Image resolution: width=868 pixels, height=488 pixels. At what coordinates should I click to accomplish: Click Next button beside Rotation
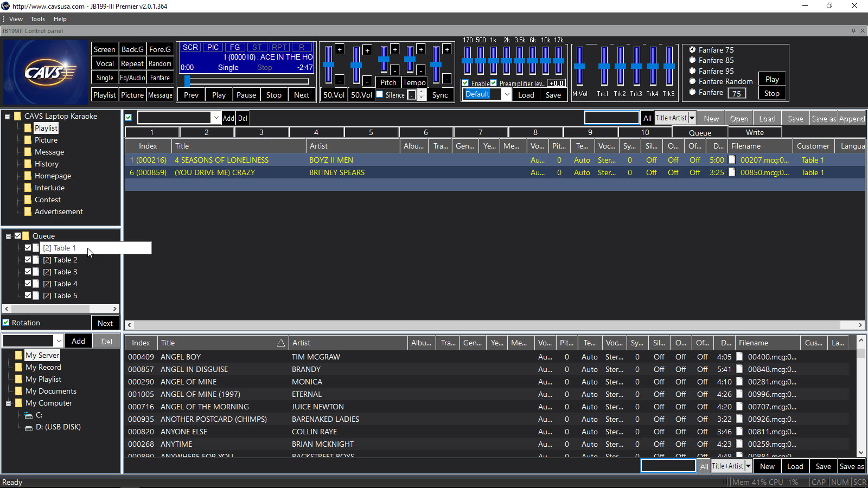pos(105,323)
